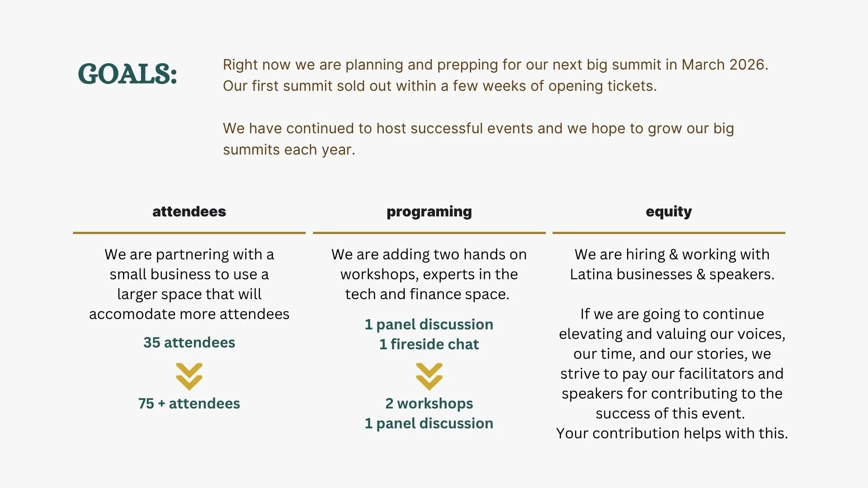Screen dimensions: 868x488
Task: Click the 35 attendees text
Action: [189, 343]
